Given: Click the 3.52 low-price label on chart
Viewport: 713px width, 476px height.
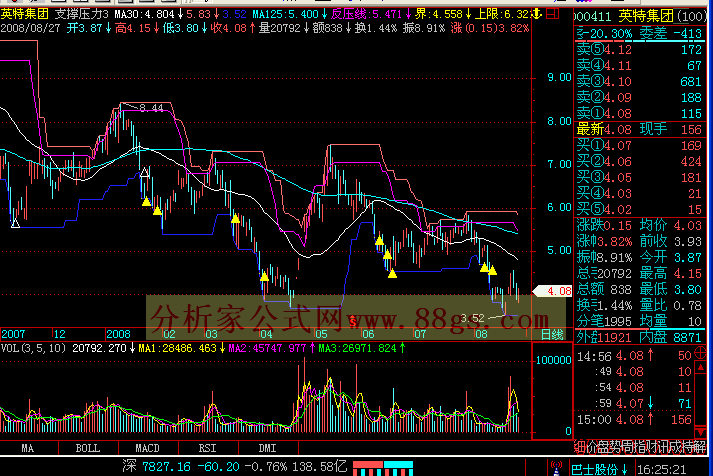Looking at the screenshot, I should (x=473, y=318).
